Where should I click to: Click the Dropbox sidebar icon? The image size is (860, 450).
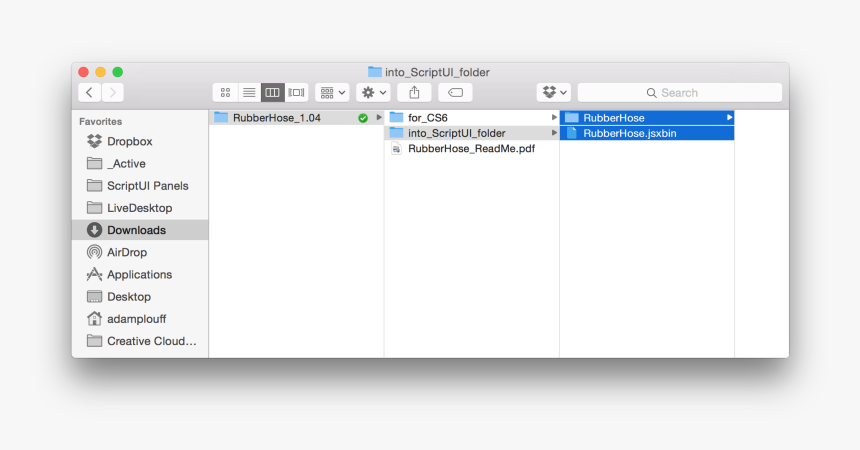pyautogui.click(x=94, y=141)
